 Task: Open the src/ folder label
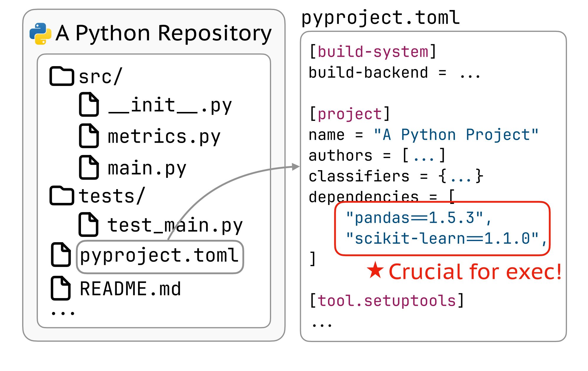click(101, 77)
